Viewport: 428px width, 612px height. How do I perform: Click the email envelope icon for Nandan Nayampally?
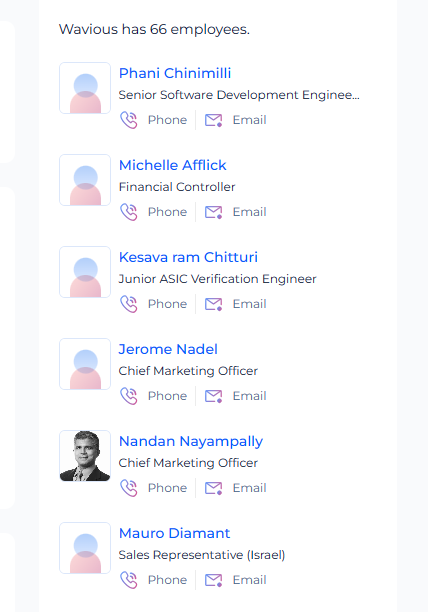(x=213, y=488)
